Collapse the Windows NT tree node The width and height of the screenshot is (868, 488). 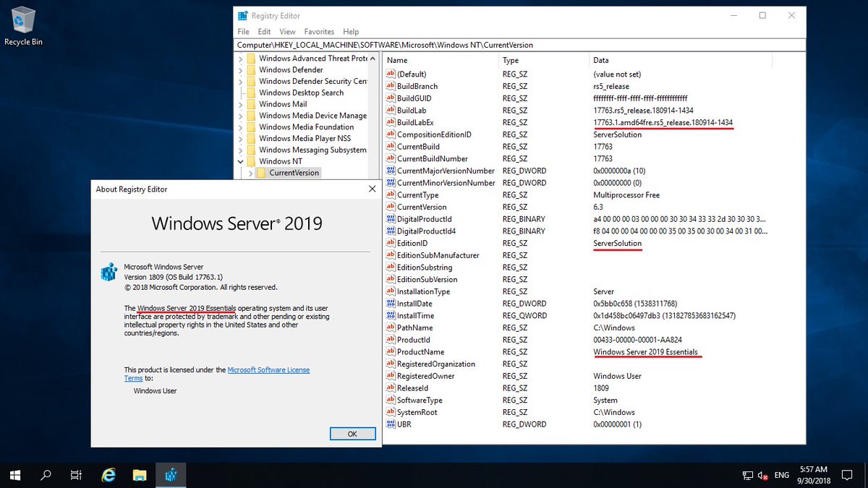[x=241, y=161]
